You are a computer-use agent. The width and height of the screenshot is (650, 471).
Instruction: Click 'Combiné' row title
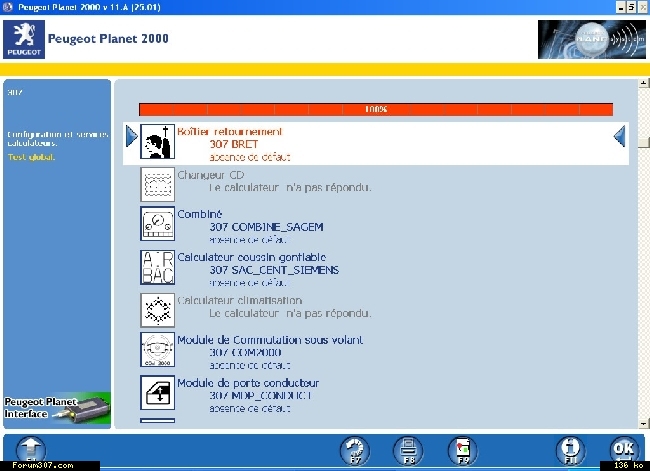[200, 214]
